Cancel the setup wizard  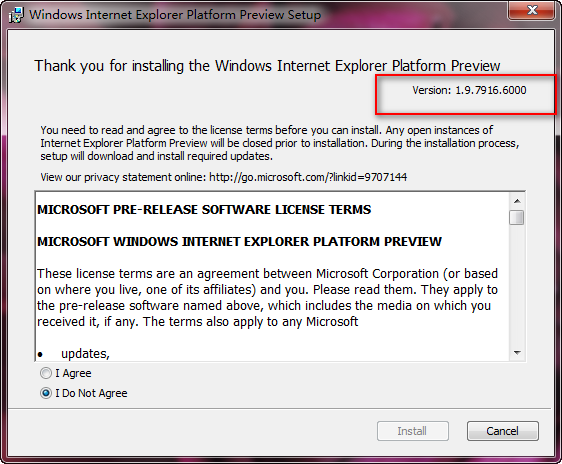click(x=503, y=431)
